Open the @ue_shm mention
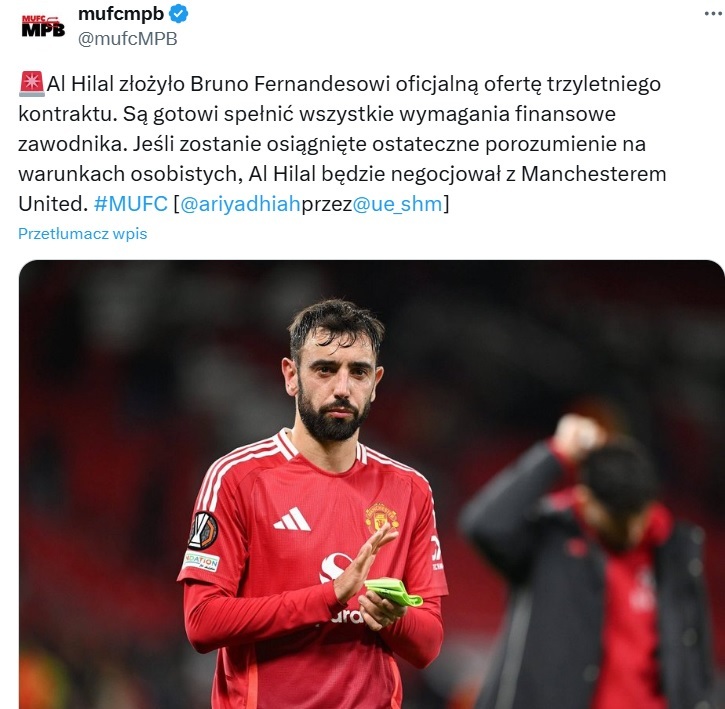The image size is (725, 709). coord(398,203)
